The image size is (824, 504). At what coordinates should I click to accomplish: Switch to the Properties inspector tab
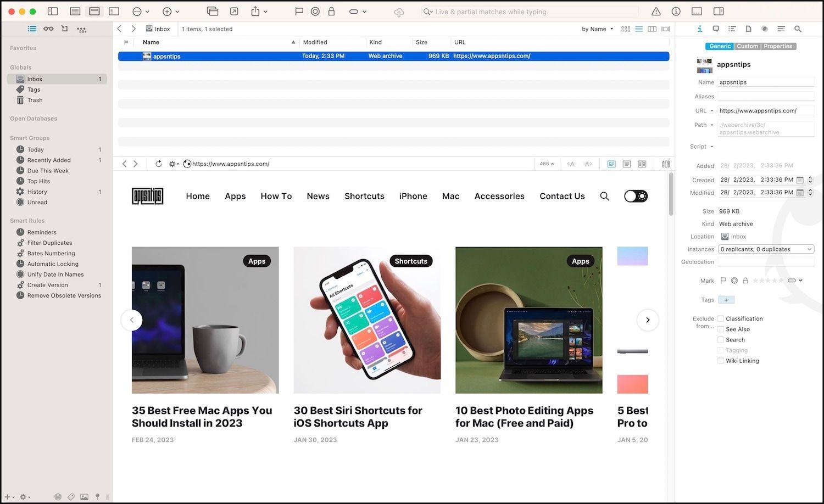coord(778,46)
